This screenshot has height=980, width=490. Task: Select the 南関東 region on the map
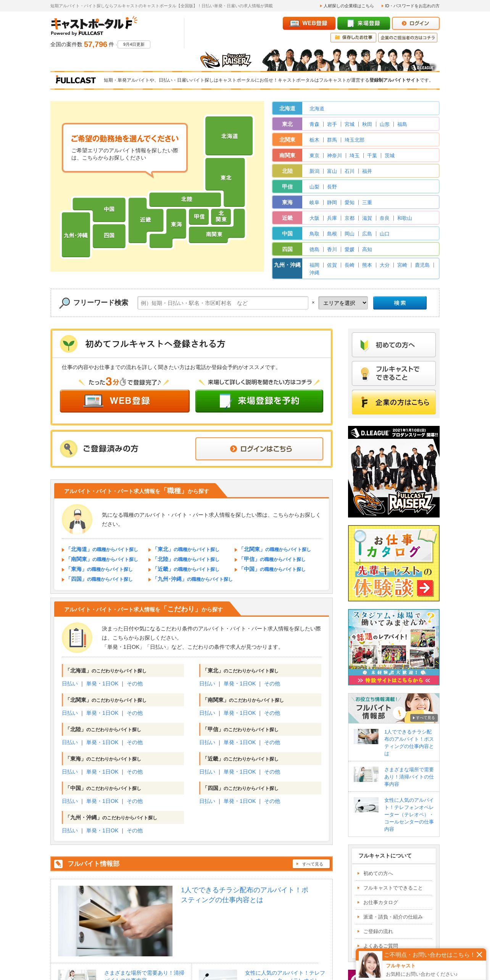point(214,234)
